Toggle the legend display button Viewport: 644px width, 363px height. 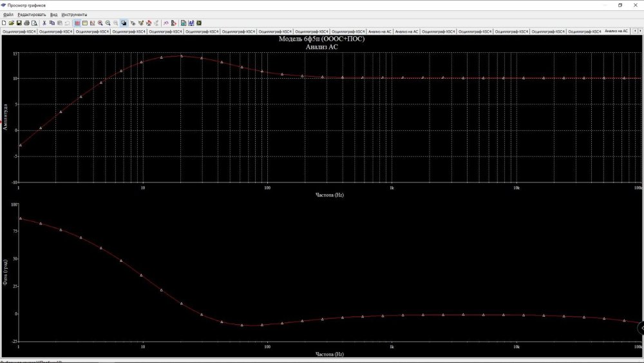tap(85, 23)
